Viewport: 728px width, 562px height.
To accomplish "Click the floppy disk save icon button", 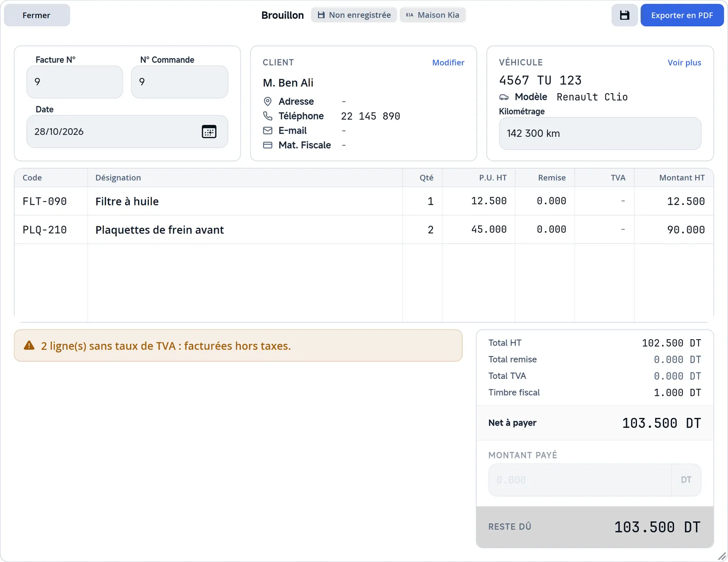I will tap(624, 15).
